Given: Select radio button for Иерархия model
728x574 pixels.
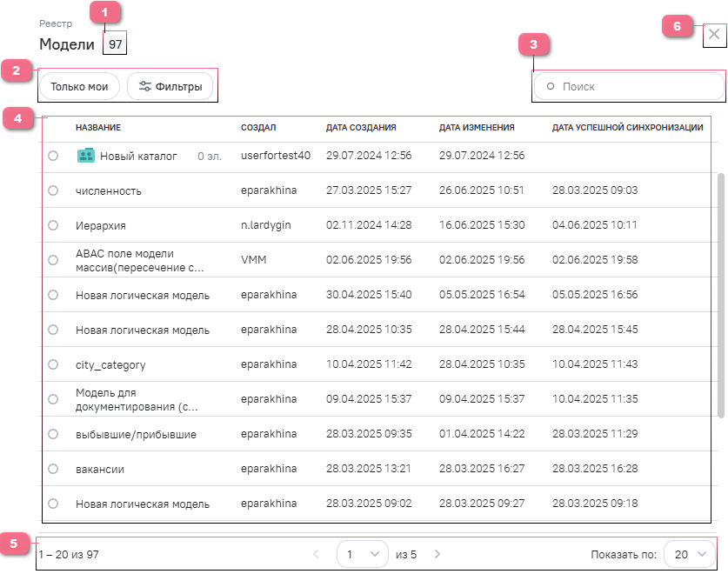Looking at the screenshot, I should click(x=53, y=225).
